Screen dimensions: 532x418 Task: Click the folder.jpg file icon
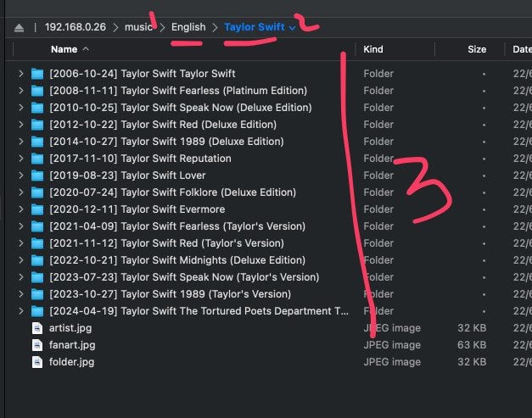pos(36,362)
